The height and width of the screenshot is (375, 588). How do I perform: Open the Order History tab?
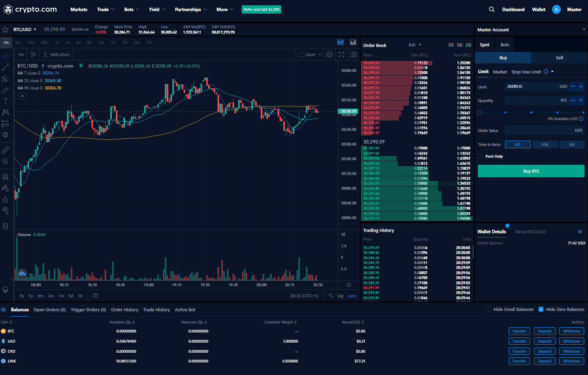click(125, 310)
